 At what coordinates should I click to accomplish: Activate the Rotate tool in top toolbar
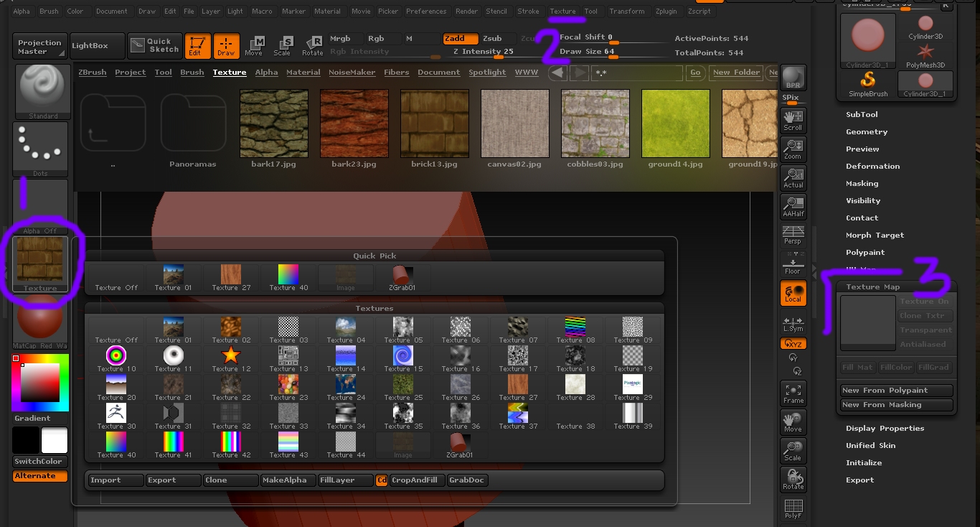pyautogui.click(x=312, y=46)
